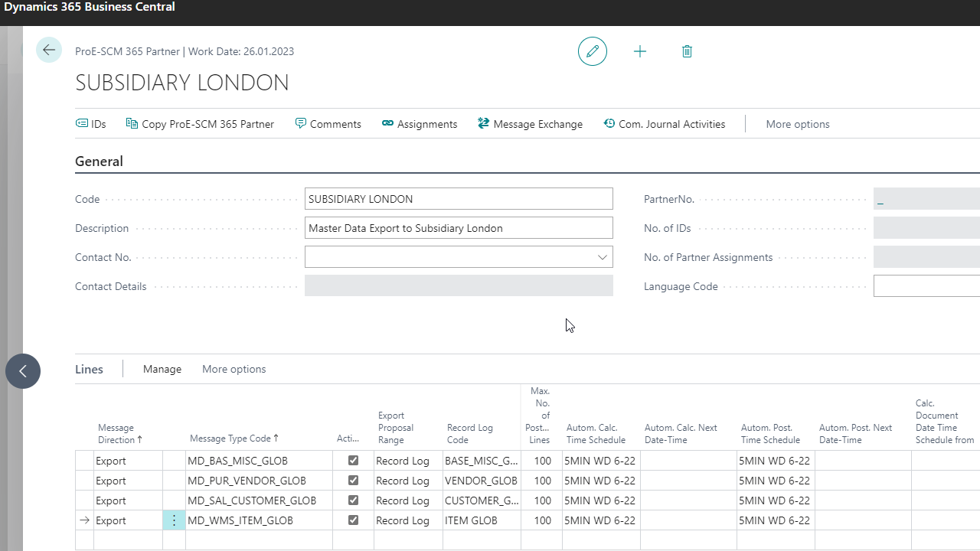The width and height of the screenshot is (980, 551).
Task: Open Assignments action
Action: point(420,124)
